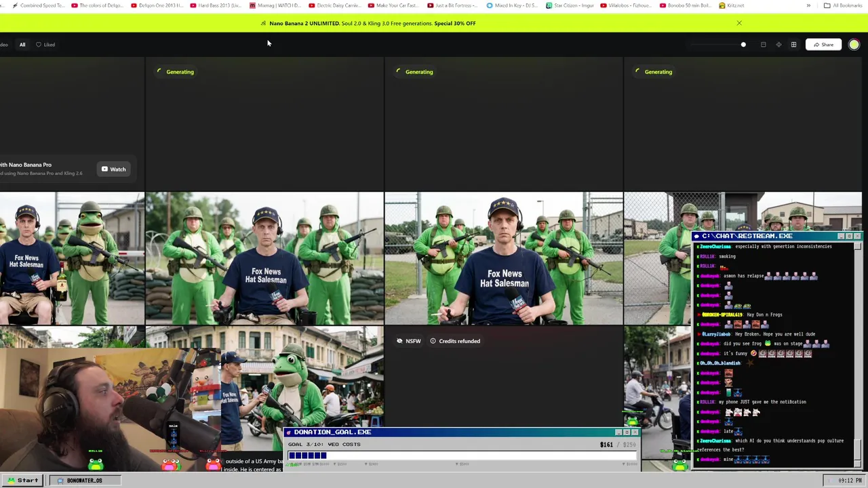
Task: Open the salesman image with sandbags and barbed wire
Action: (x=264, y=258)
